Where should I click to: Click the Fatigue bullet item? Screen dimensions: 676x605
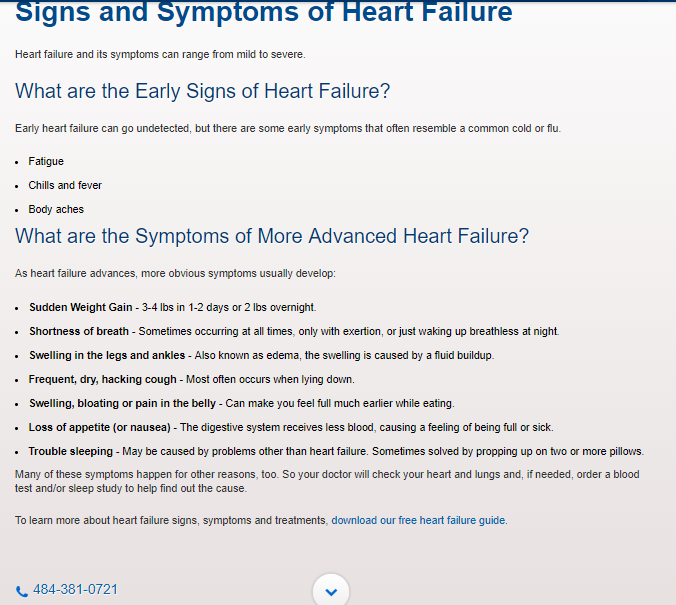(x=46, y=161)
